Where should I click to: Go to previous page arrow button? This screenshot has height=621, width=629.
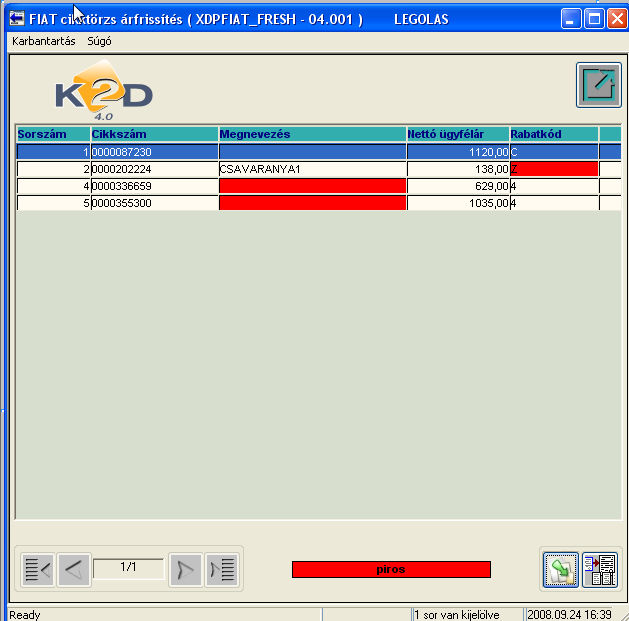74,569
